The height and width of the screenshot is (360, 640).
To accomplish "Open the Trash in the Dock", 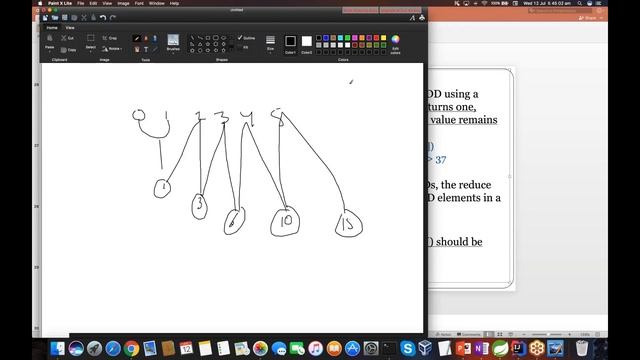I will 582,349.
